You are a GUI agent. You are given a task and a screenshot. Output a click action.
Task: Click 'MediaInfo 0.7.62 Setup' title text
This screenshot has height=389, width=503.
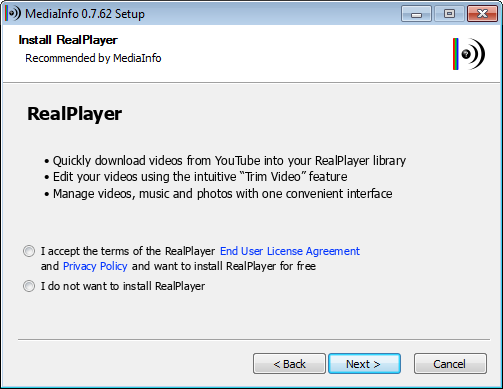(x=85, y=14)
